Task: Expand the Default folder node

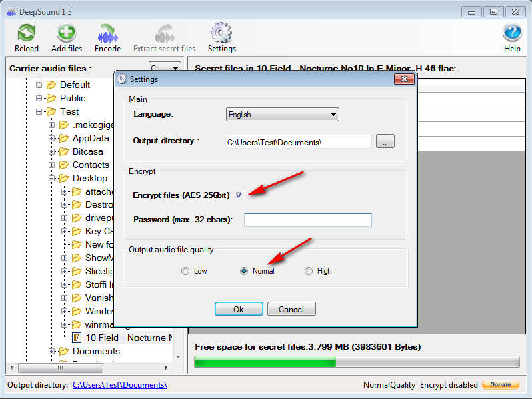Action: [x=39, y=85]
